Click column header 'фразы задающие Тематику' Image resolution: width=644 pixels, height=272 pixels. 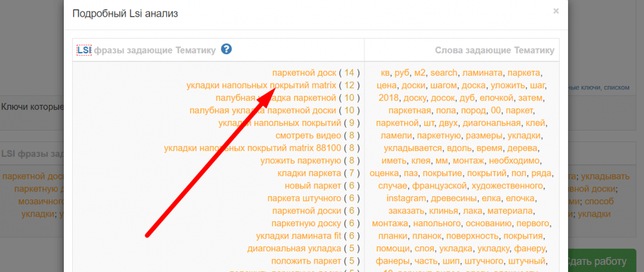click(155, 50)
